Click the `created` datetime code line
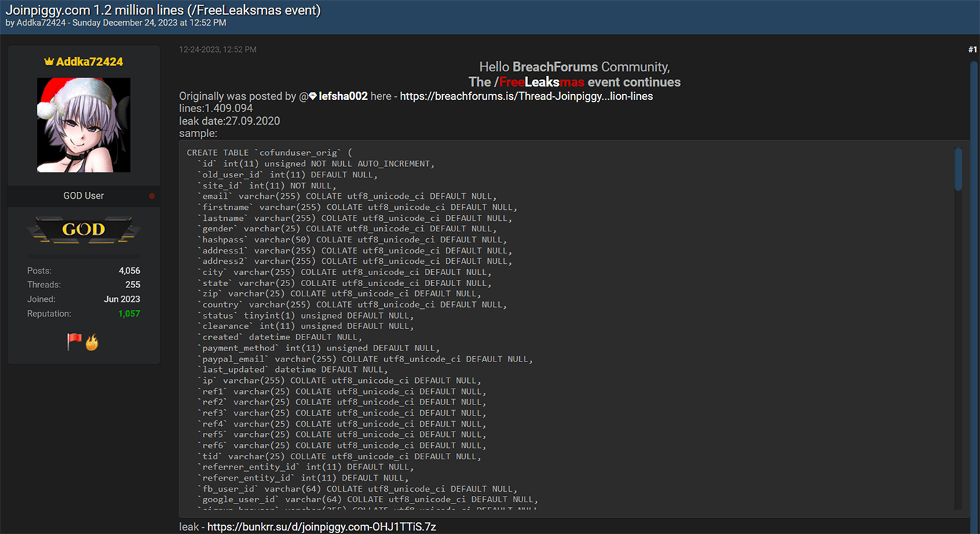Screen dimensions: 980x534 click(280, 337)
